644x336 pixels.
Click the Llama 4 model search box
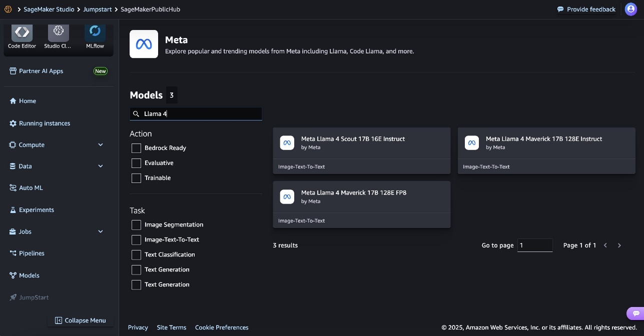pyautogui.click(x=200, y=114)
